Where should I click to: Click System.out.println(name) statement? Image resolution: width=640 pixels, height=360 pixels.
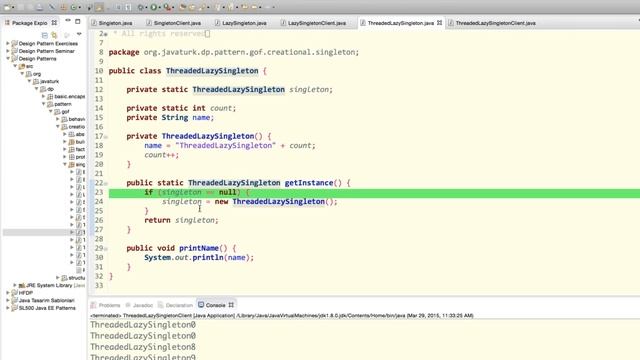click(x=199, y=258)
